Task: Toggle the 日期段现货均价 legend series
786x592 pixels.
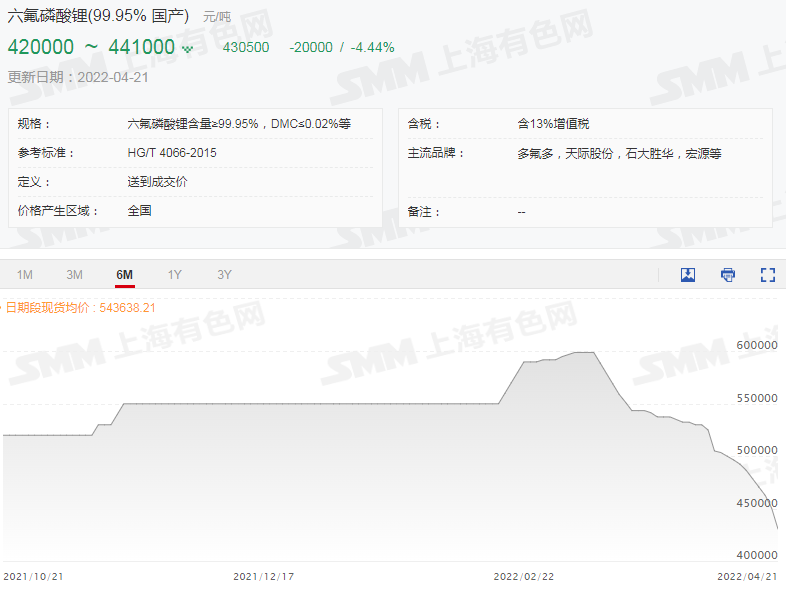Action: pyautogui.click(x=80, y=308)
